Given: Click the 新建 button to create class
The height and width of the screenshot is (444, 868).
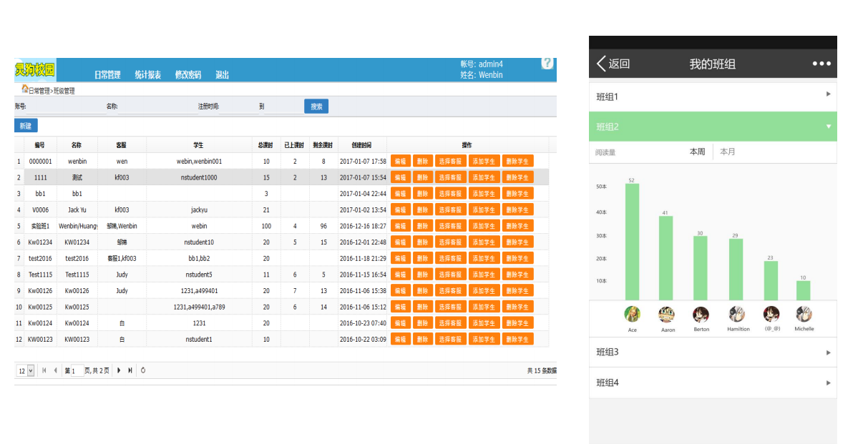Looking at the screenshot, I should click(26, 126).
